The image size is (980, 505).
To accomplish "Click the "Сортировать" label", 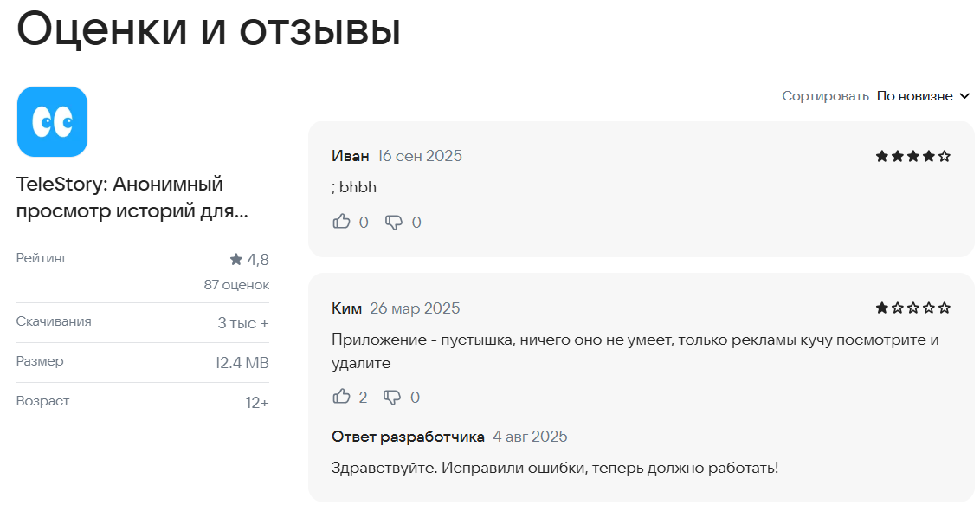I will pos(825,96).
